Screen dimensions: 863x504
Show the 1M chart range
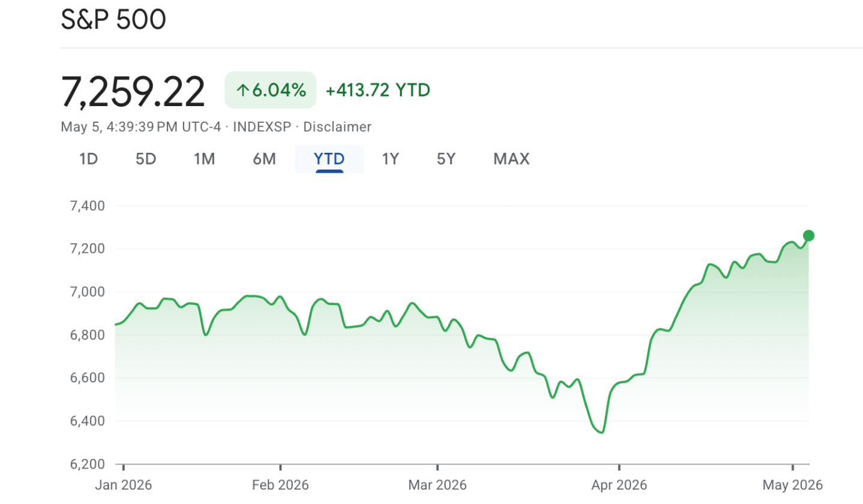click(x=204, y=159)
